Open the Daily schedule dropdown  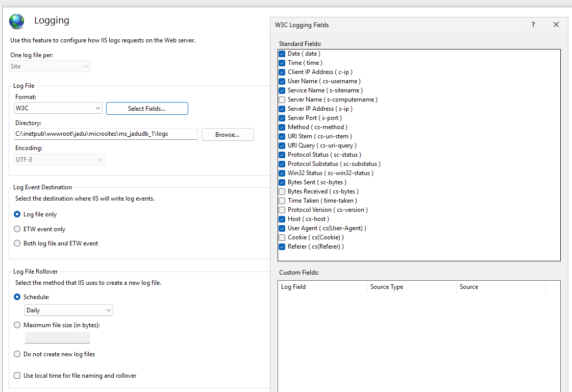click(68, 310)
